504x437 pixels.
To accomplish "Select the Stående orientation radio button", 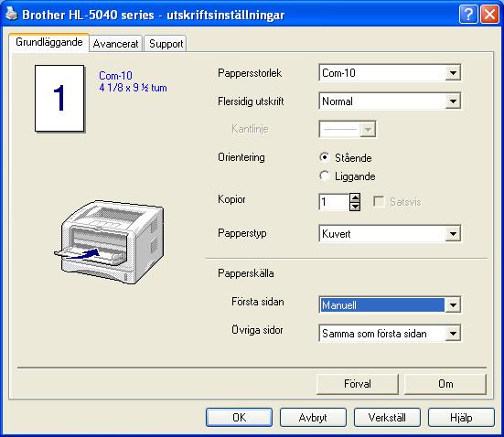I will click(325, 157).
